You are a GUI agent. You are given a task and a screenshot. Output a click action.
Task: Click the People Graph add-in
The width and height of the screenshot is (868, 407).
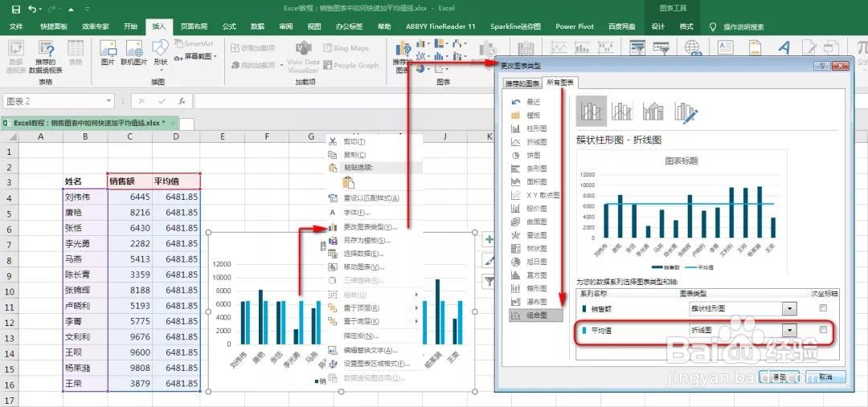tap(350, 65)
